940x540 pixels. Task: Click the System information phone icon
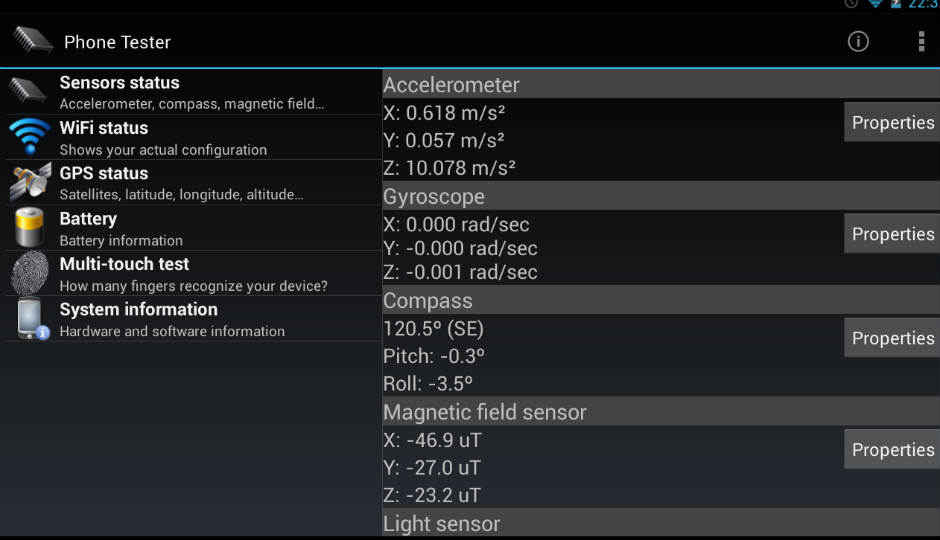(31, 319)
